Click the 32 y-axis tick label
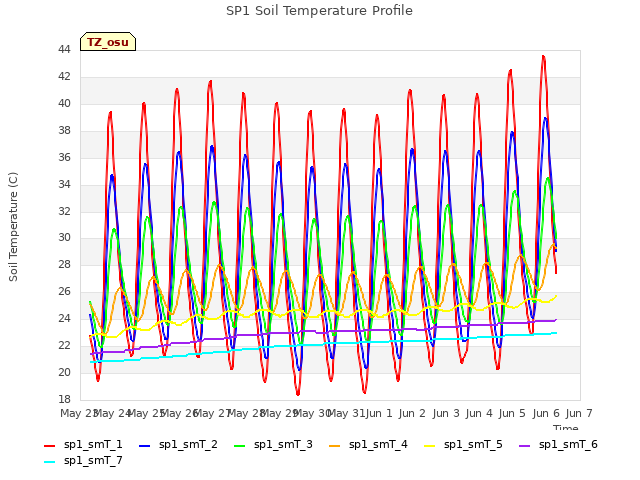The width and height of the screenshot is (640, 480). [64, 211]
